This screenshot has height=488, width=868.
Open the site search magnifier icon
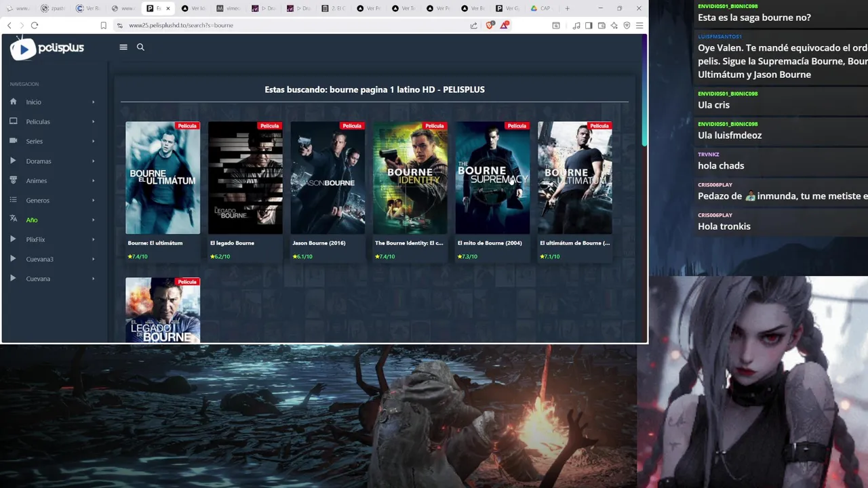pos(140,47)
